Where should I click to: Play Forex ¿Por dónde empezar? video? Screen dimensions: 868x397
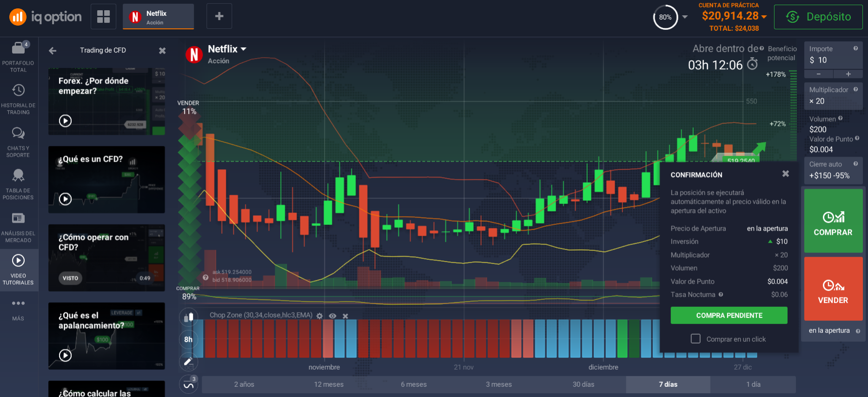click(66, 121)
